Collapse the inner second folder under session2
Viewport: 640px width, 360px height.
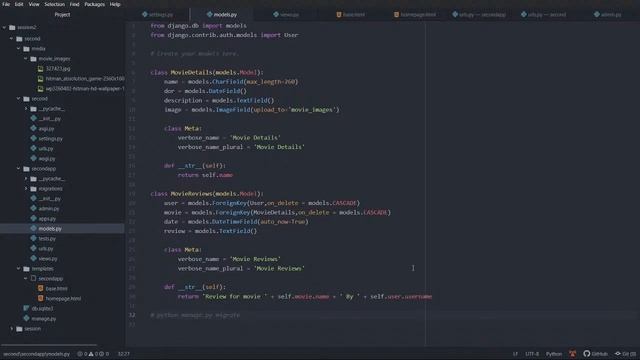click(19, 99)
